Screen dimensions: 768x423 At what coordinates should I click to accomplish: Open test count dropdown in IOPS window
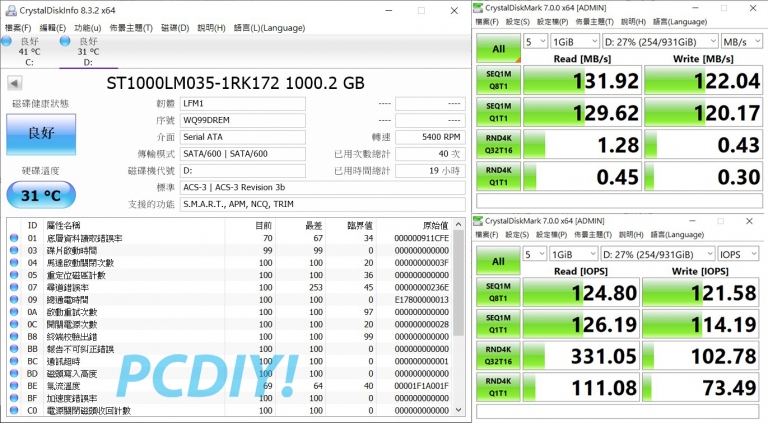coord(535,254)
